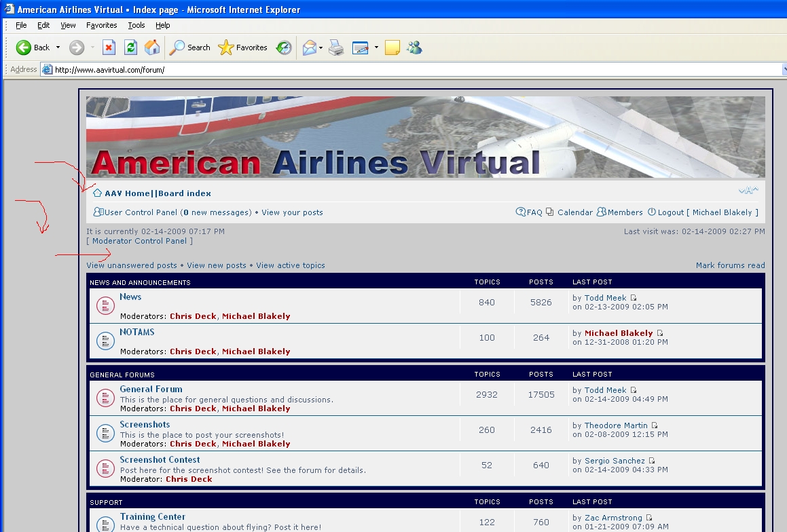Click the GENERAL FORUMS category header
The width and height of the screenshot is (787, 532).
(x=122, y=375)
